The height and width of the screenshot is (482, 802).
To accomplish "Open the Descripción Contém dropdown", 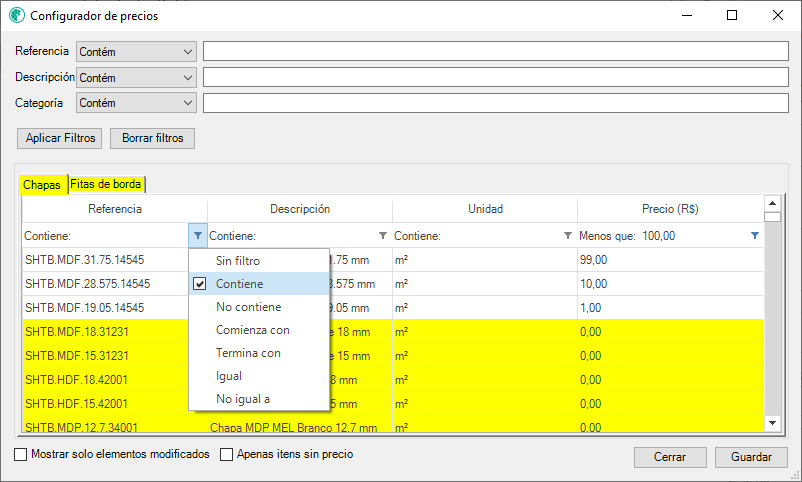I will 137,78.
